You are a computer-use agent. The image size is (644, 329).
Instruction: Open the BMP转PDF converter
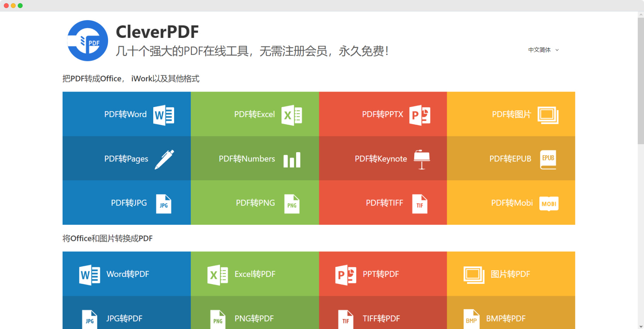(511, 313)
